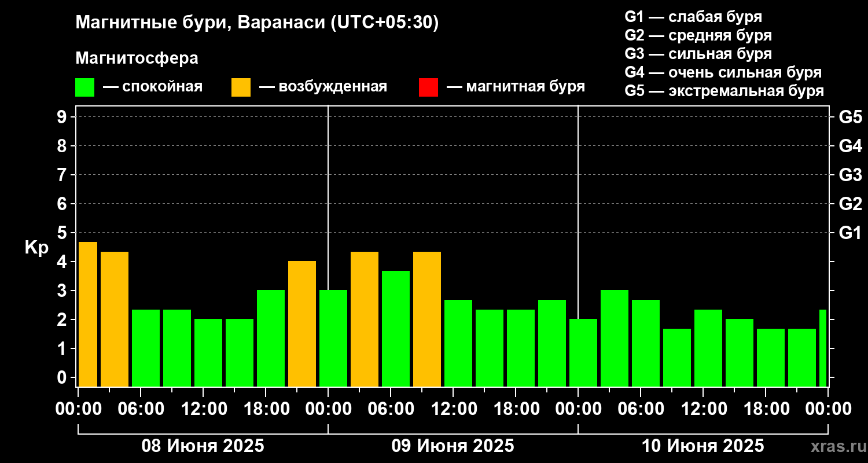Click the '12:00' tick label above 08 Июня
This screenshot has width=868, height=463.
203,409
